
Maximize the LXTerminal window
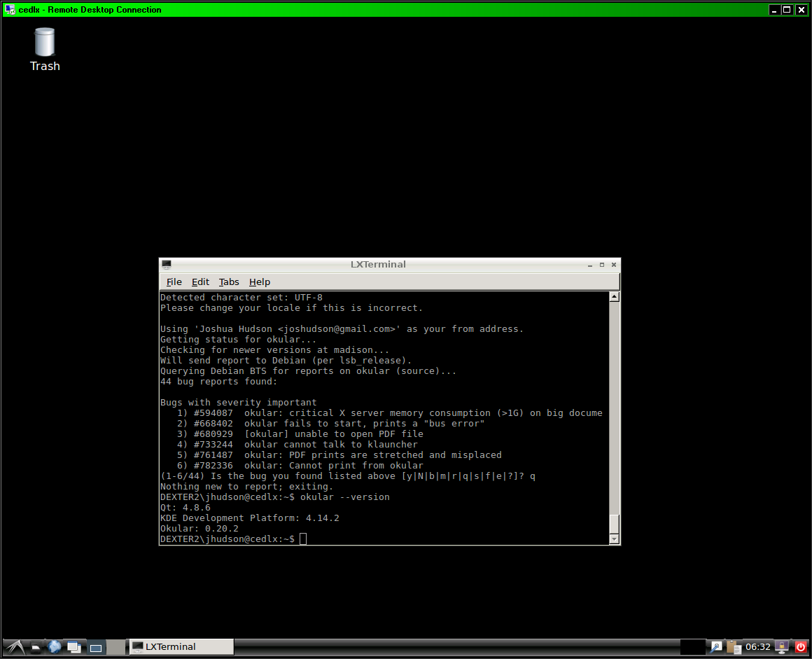click(602, 265)
